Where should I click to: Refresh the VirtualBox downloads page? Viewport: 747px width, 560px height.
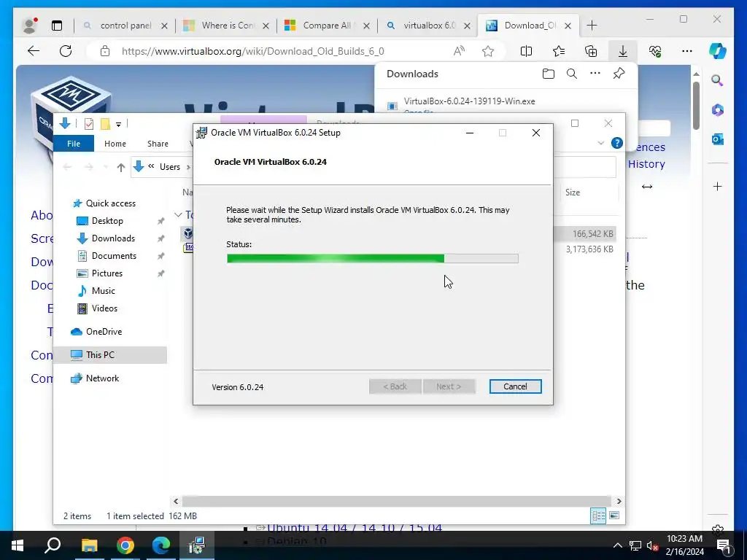point(66,51)
